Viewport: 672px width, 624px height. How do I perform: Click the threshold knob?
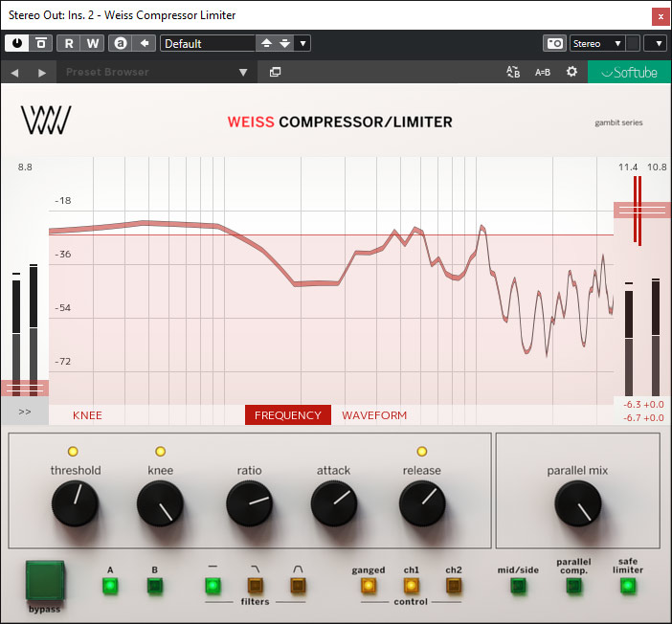75,504
